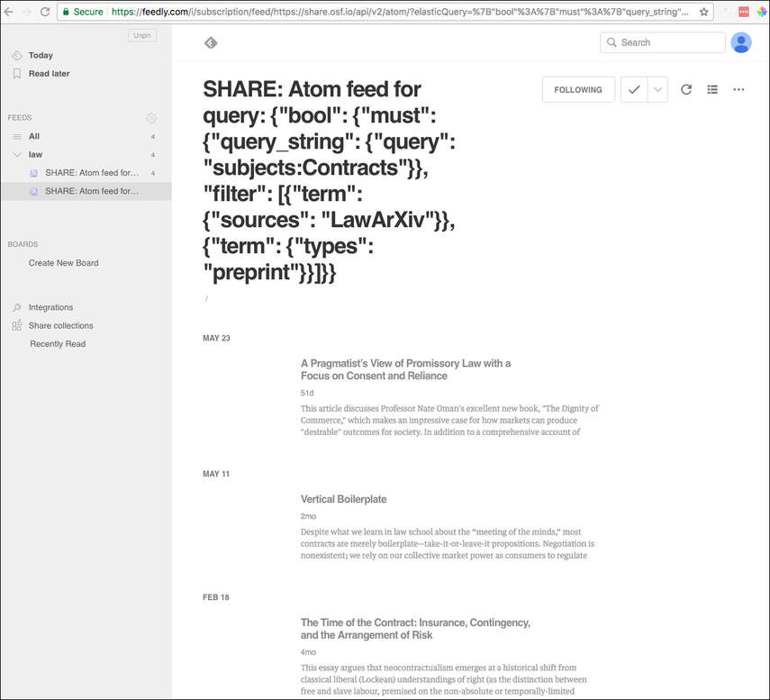Click RSS icon of first SHARE feed
The width and height of the screenshot is (770, 700).
(33, 173)
